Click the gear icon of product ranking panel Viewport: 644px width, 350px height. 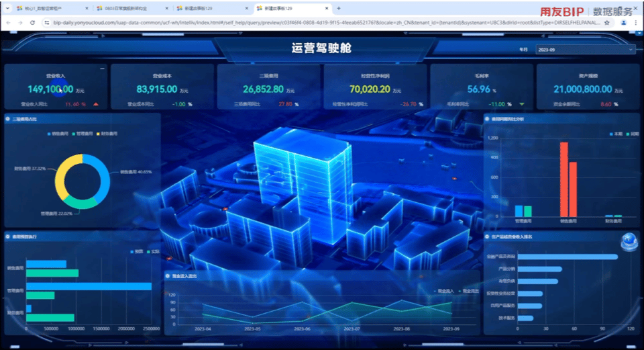point(487,236)
